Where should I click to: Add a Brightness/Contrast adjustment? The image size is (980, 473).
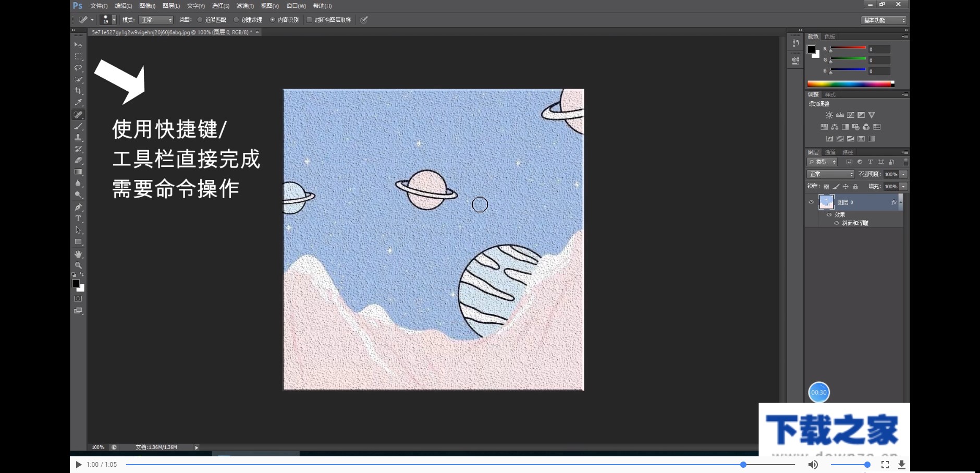pos(829,115)
